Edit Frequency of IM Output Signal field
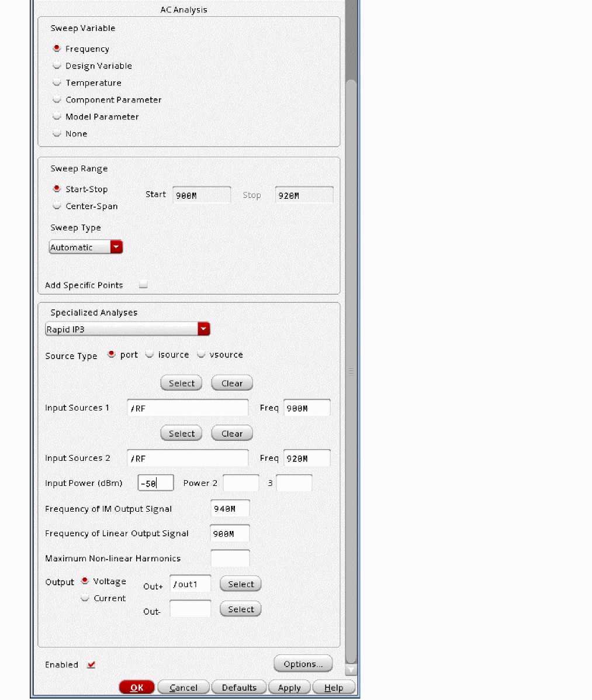 pyautogui.click(x=230, y=509)
